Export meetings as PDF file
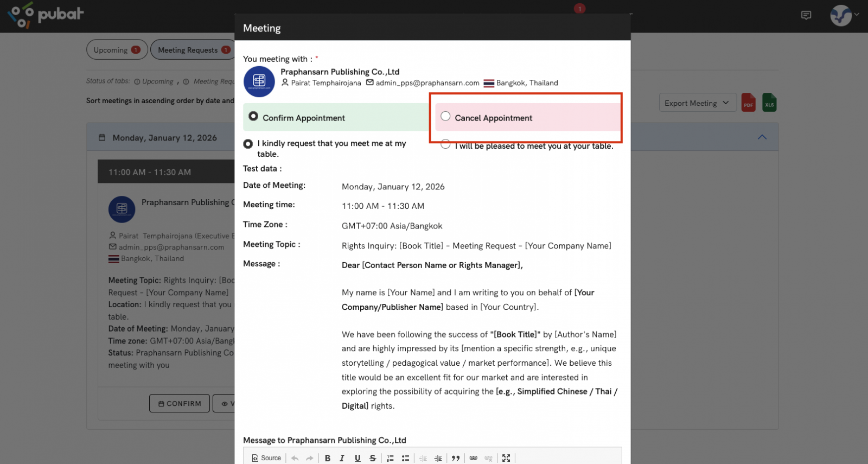 point(749,103)
